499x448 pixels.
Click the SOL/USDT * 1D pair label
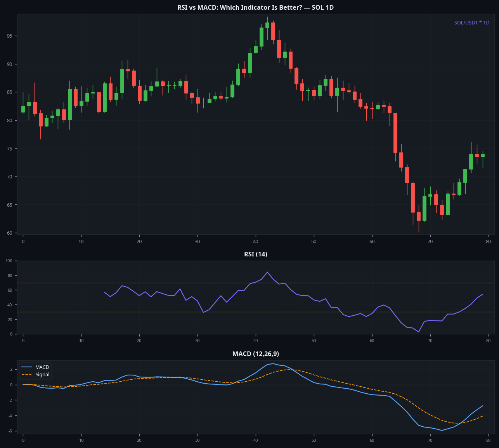[x=472, y=23]
